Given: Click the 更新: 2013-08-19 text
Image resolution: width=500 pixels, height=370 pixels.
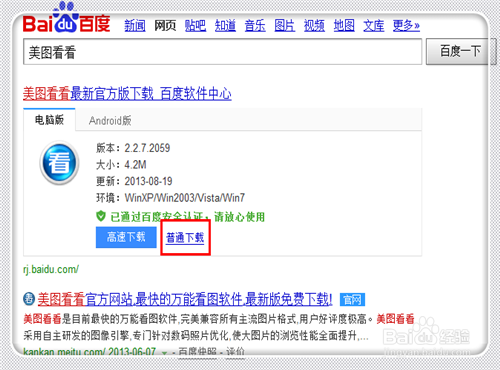Looking at the screenshot, I should pos(134,181).
